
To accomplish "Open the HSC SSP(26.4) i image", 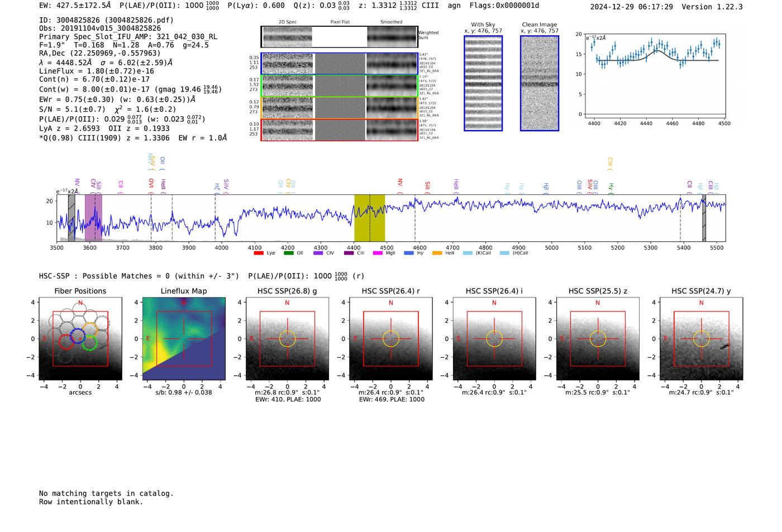I will (x=494, y=339).
